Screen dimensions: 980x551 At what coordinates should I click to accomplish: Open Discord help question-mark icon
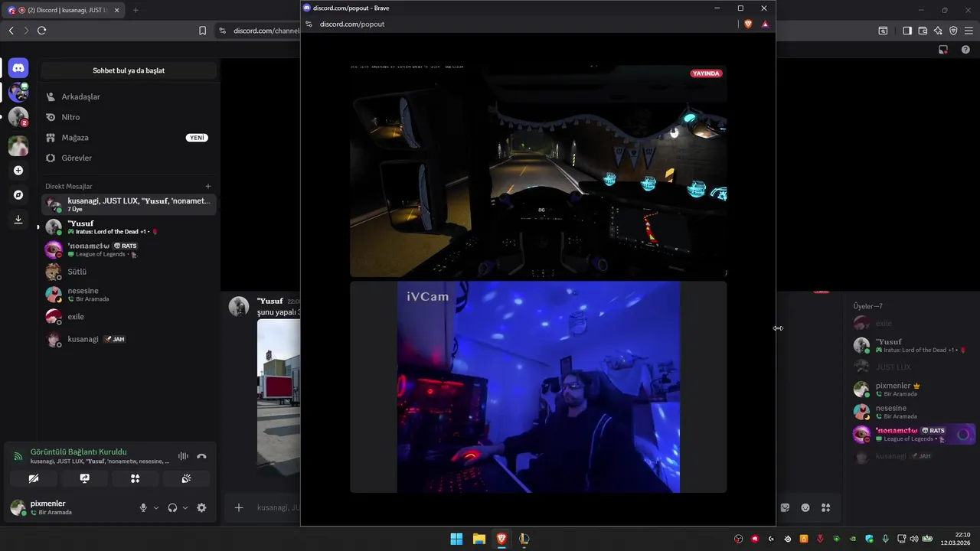965,49
